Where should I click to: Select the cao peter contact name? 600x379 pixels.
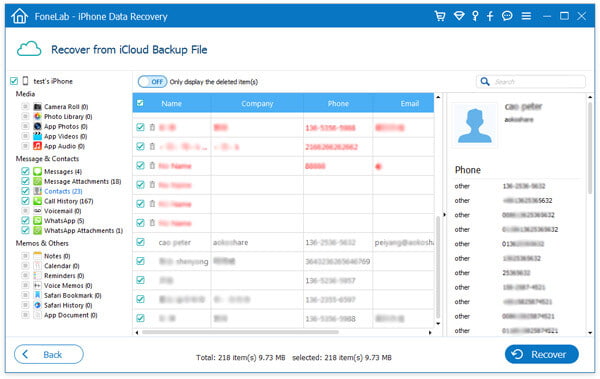(x=174, y=242)
